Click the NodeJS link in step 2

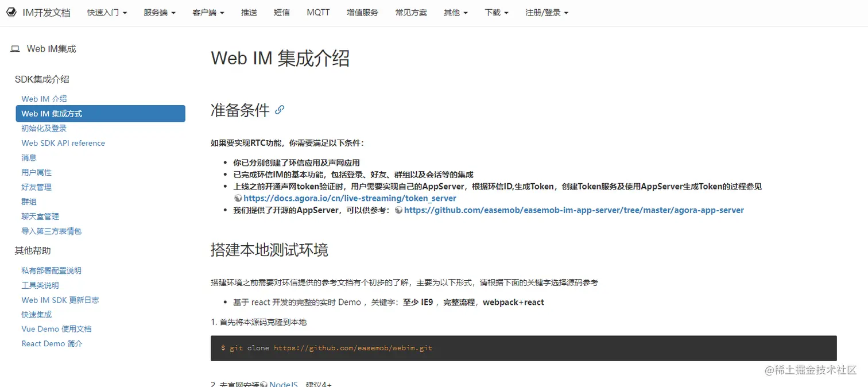[x=284, y=384]
